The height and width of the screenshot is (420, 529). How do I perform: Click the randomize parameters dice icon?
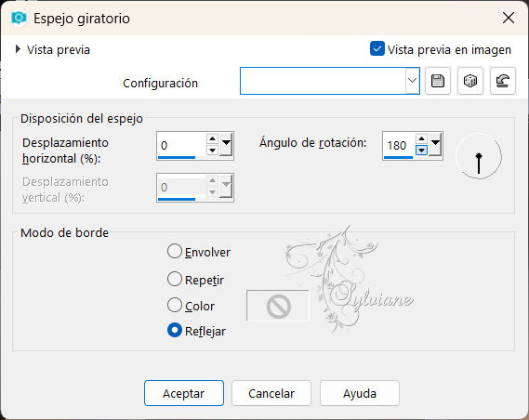(469, 81)
